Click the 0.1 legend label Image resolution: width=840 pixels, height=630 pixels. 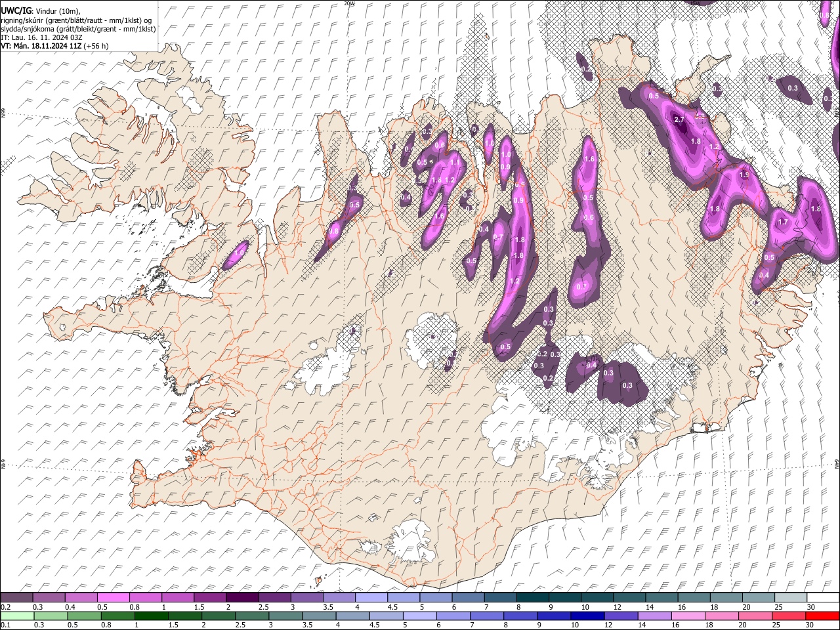(x=6, y=625)
